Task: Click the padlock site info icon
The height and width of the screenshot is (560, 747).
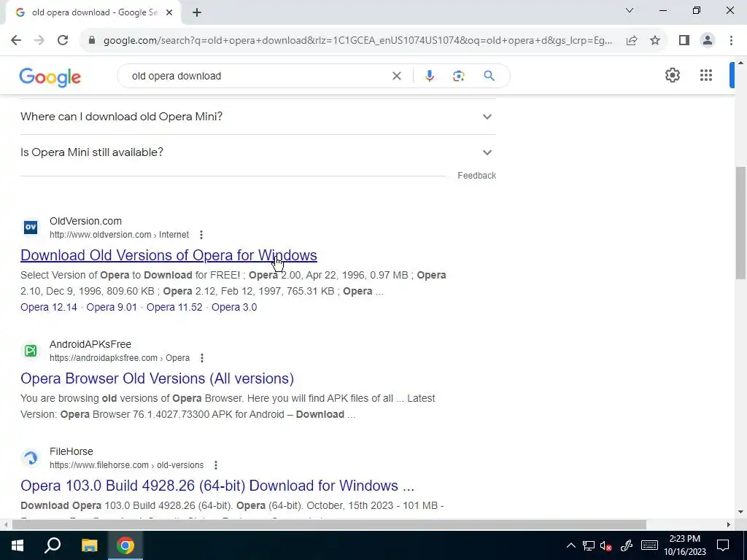Action: [93, 41]
